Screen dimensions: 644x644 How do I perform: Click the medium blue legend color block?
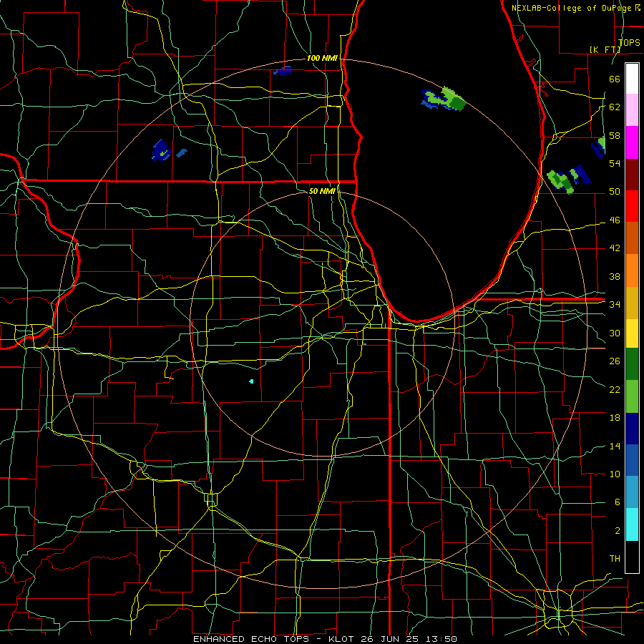(632, 460)
